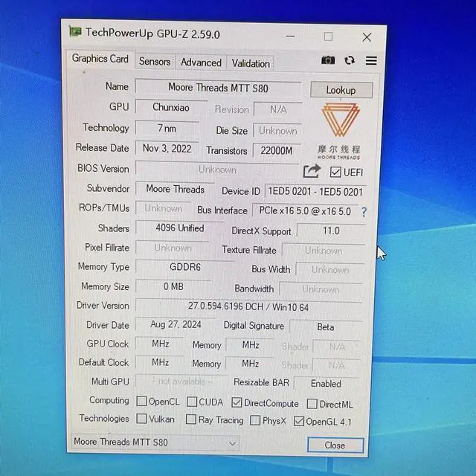The width and height of the screenshot is (476, 476).
Task: Click the Technology field showing 7 nm
Action: pyautogui.click(x=167, y=129)
